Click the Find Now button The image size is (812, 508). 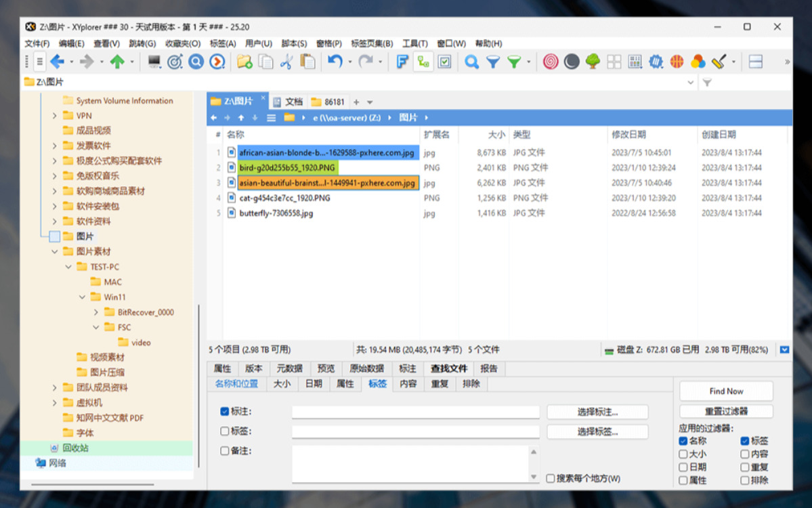[x=726, y=391]
